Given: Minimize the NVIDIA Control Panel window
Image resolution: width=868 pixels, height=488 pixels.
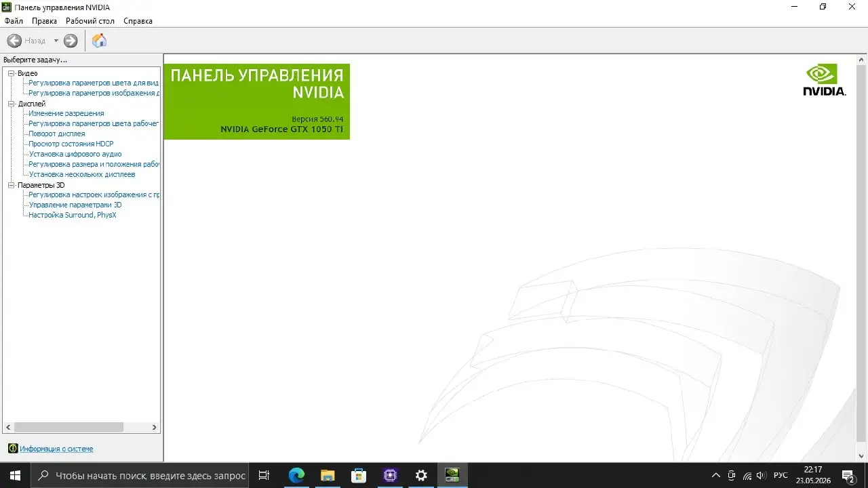Looking at the screenshot, I should click(793, 7).
